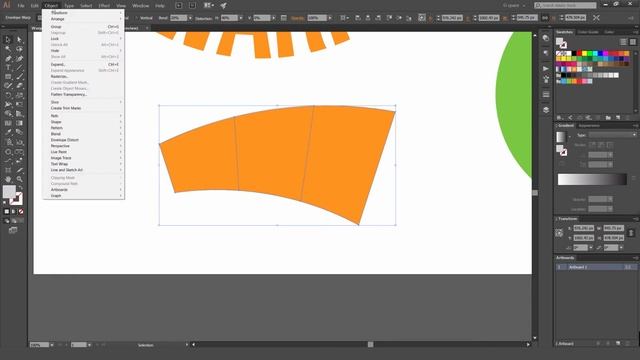Select the Line Segment tool
The width and height of the screenshot is (640, 360).
click(19, 68)
